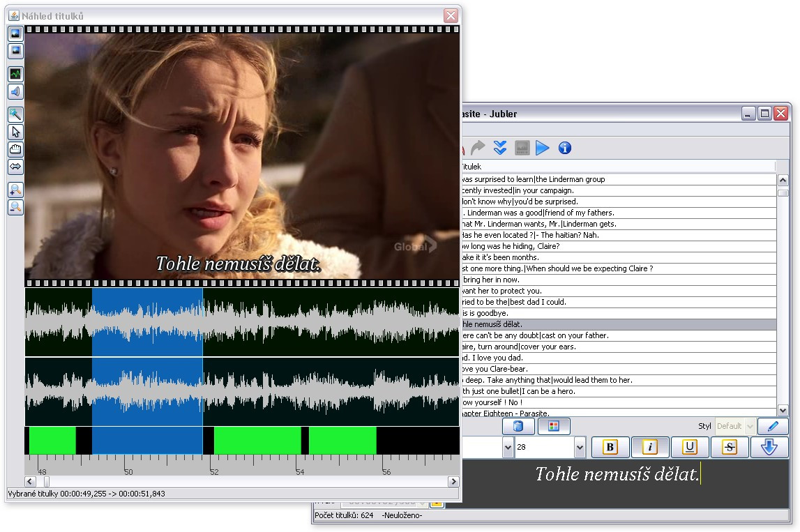This screenshot has width=800, height=532.
Task: Toggle bold formatting
Action: [x=610, y=448]
